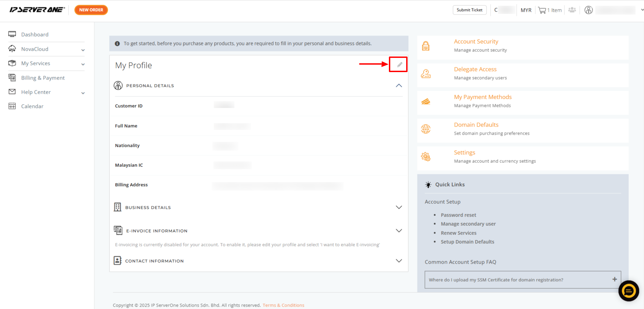Click the group users icon in header
Viewport: 644px width, 309px height.
coord(572,10)
